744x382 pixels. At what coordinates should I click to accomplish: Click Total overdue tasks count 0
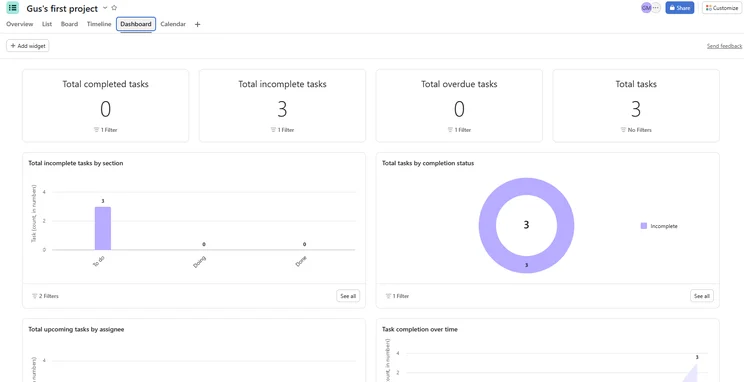tap(459, 110)
